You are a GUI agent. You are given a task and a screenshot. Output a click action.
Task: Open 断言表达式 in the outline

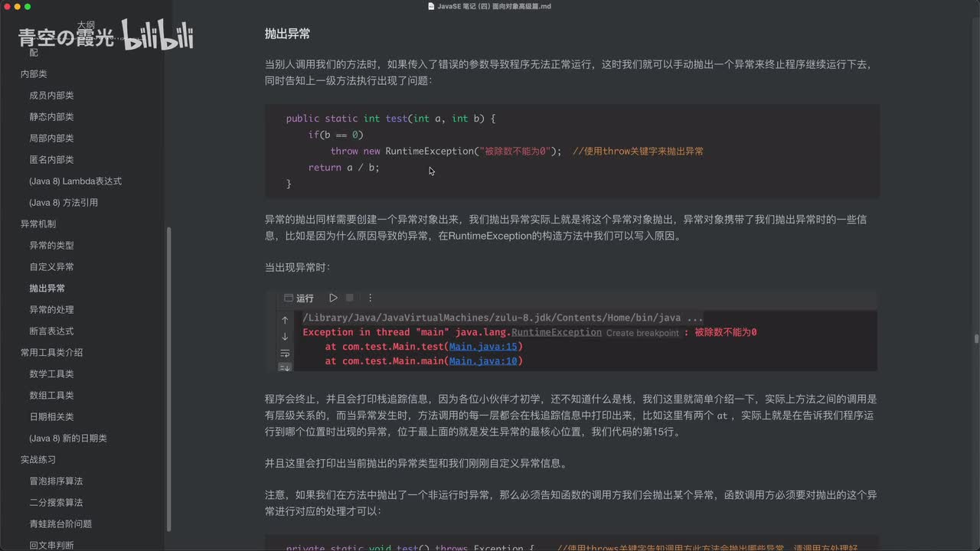(x=51, y=331)
